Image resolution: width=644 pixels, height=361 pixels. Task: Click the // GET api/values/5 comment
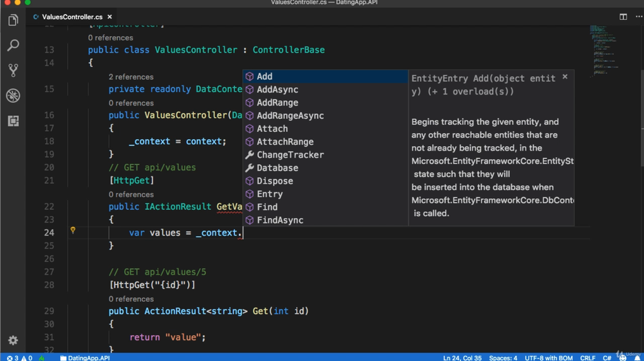coord(157,272)
